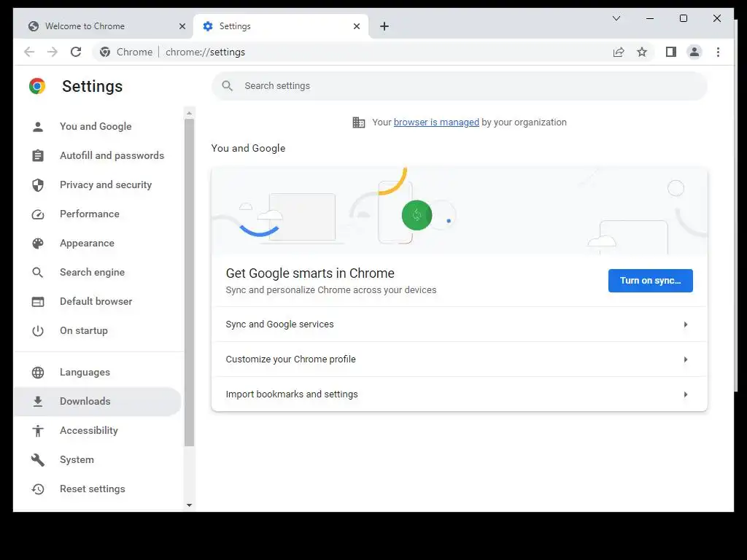Viewport: 747px width, 560px height.
Task: Open the tab search dropdown arrow
Action: [616, 18]
